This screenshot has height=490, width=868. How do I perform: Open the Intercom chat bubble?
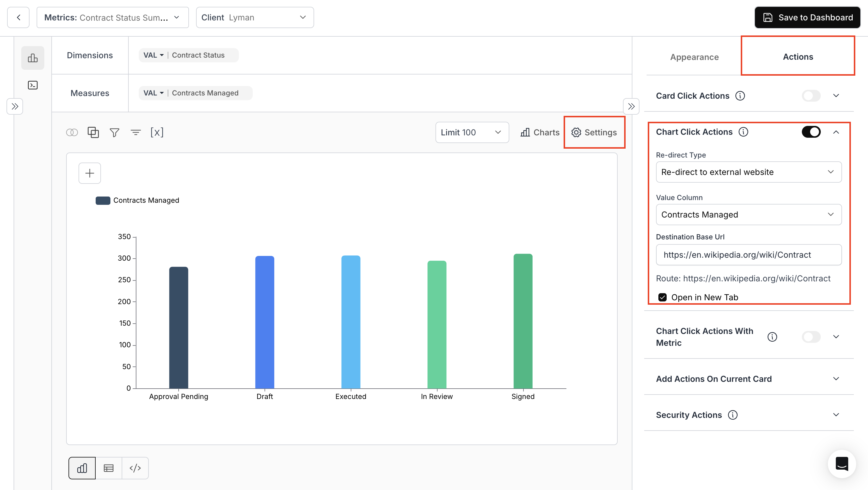coord(841,464)
